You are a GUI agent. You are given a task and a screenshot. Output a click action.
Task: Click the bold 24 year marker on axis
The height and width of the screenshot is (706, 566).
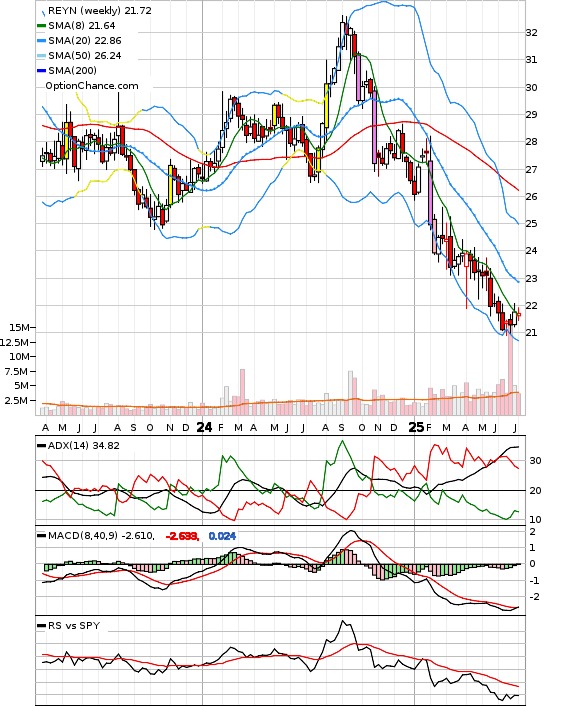pos(204,427)
